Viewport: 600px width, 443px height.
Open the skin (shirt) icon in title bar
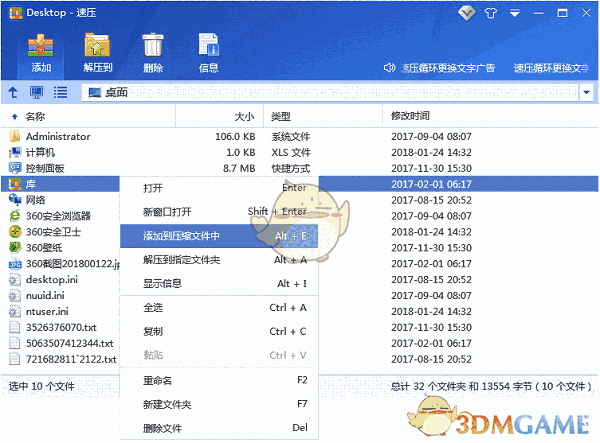491,13
